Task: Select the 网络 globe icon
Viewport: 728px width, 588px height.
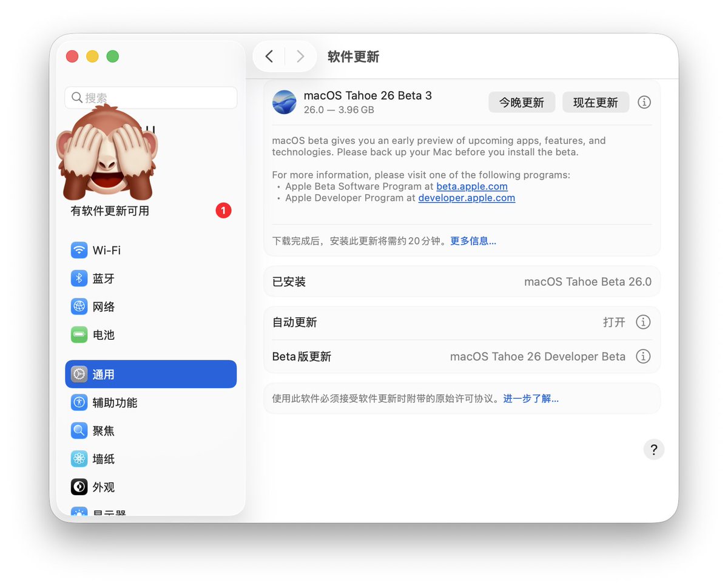Action: pyautogui.click(x=79, y=306)
